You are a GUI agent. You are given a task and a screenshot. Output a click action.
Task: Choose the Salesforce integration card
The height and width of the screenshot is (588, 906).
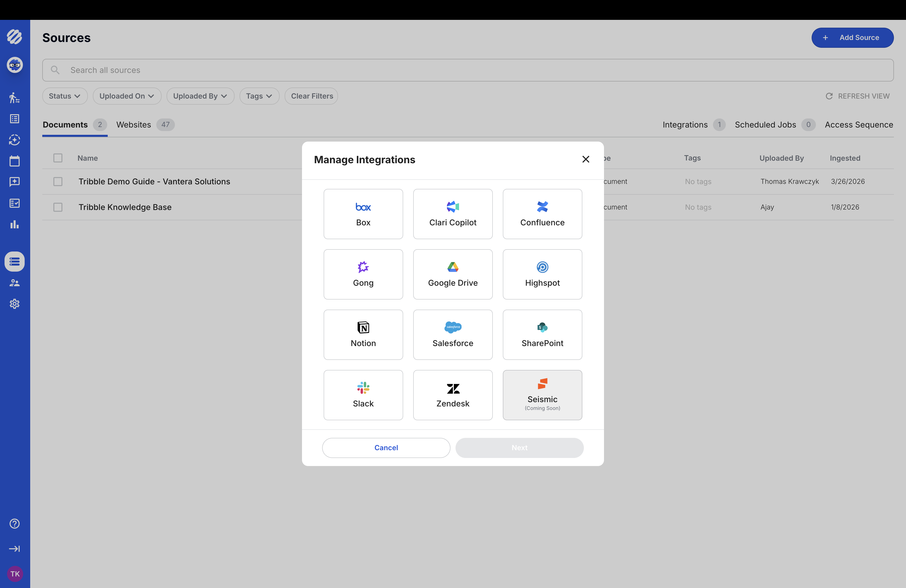click(452, 335)
